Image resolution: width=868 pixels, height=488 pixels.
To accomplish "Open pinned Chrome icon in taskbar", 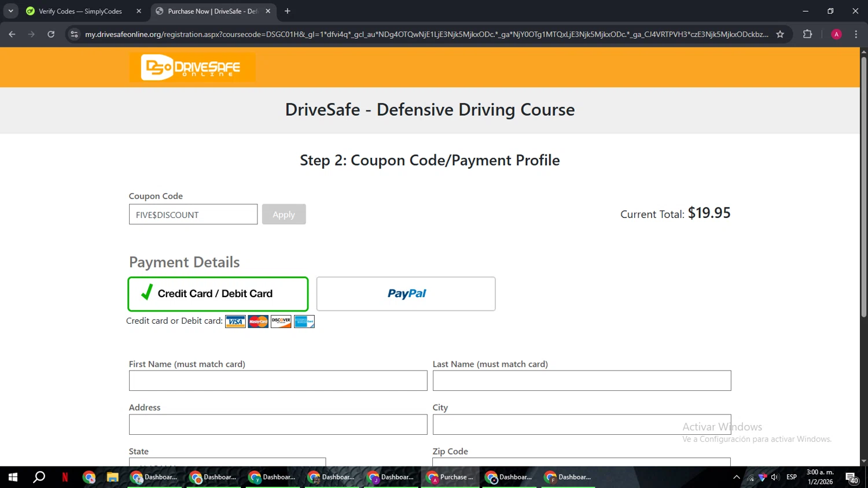I will tap(89, 477).
